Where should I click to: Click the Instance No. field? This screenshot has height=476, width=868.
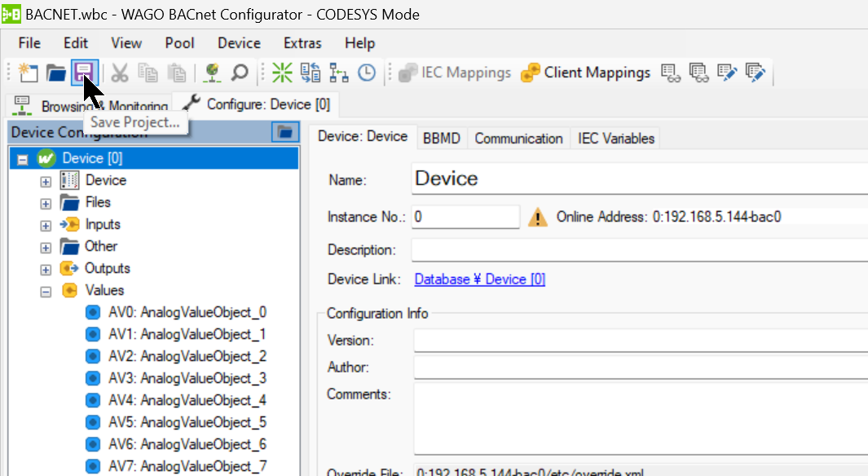pos(465,217)
